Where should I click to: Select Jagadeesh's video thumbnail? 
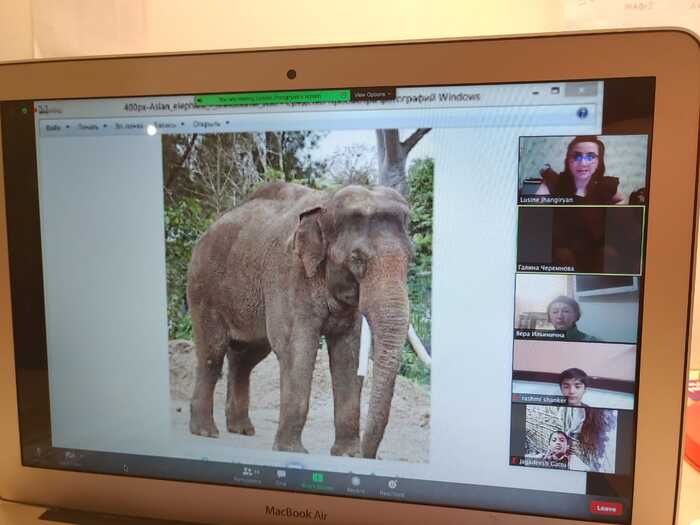[x=563, y=438]
